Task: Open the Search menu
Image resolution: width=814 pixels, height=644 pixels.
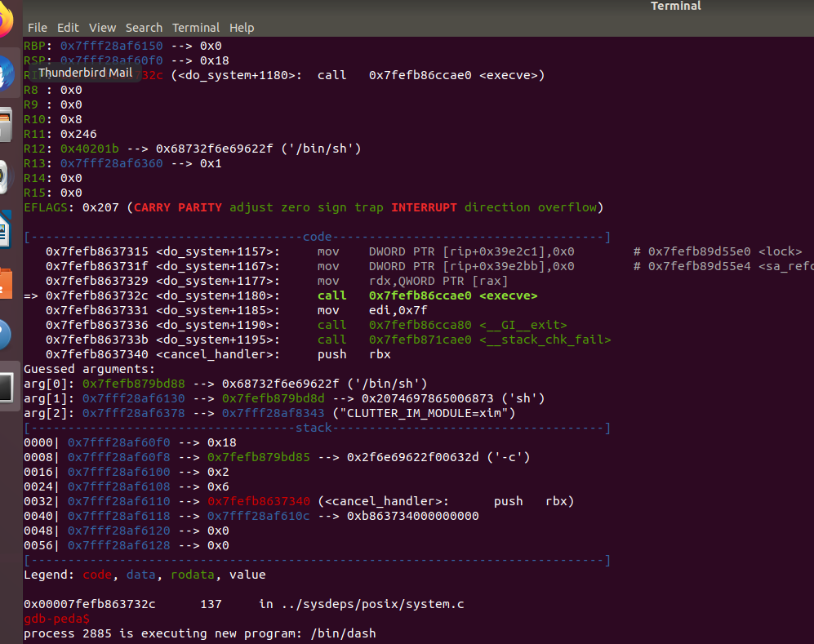Action: point(144,28)
